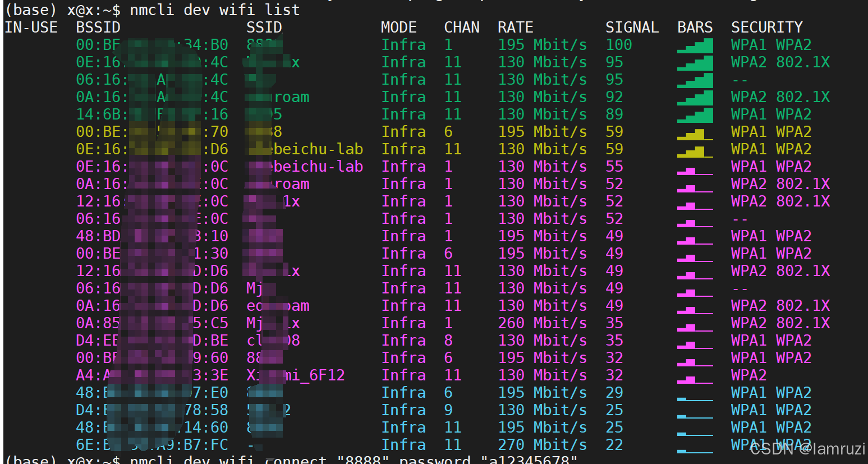
Task: Click the CHAN column header
Action: pos(462,27)
